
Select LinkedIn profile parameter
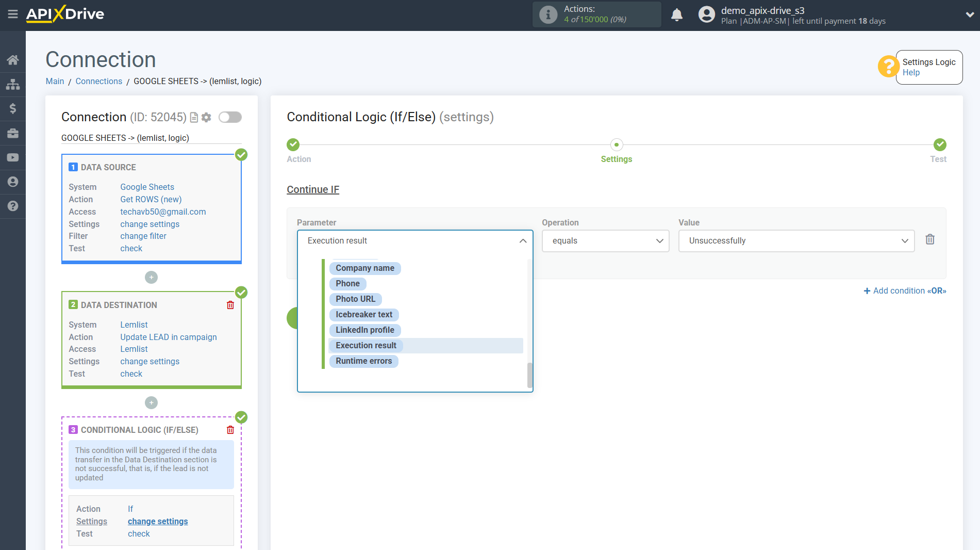pyautogui.click(x=365, y=330)
